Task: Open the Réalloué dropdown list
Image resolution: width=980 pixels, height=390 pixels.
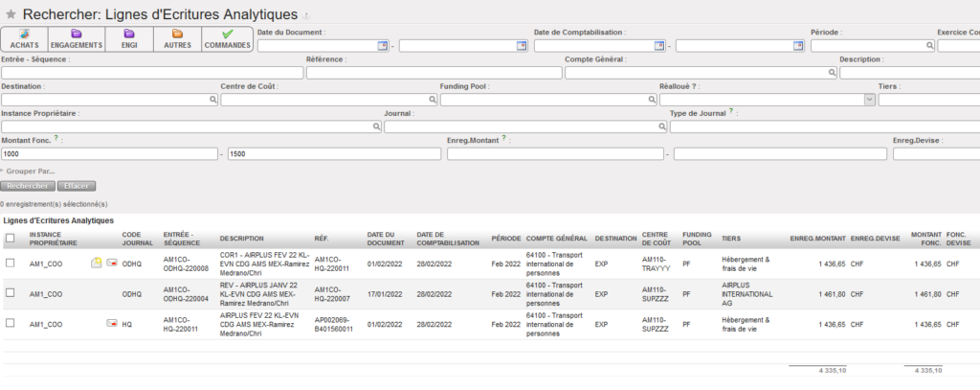Action: (870, 100)
